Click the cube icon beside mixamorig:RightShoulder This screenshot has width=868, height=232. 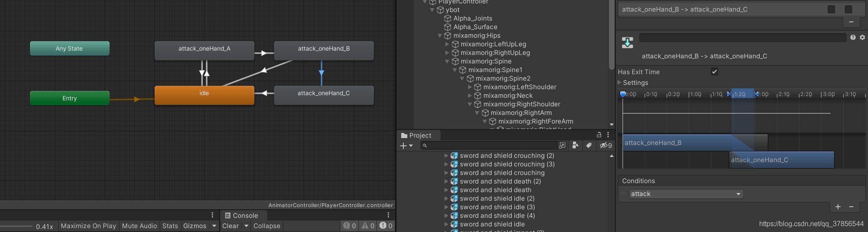click(x=478, y=104)
